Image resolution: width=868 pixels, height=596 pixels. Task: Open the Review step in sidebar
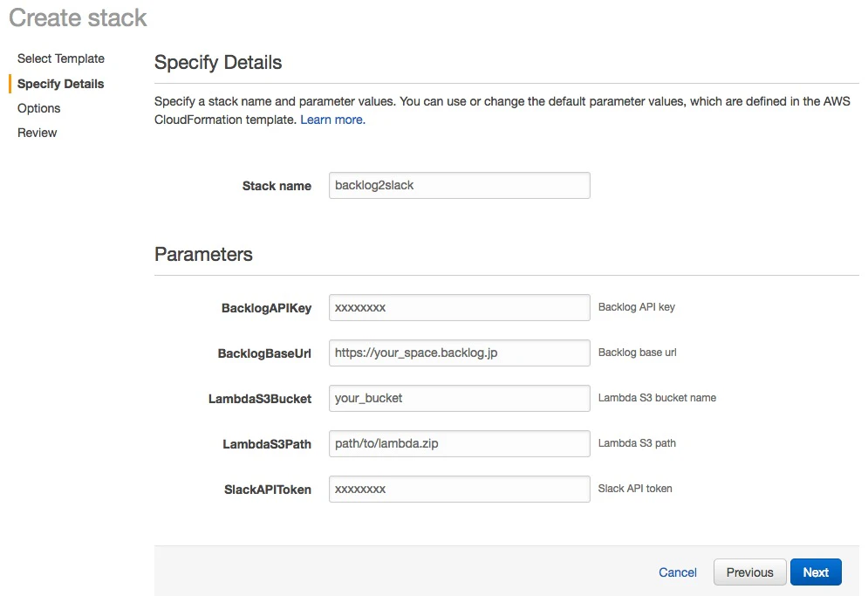38,133
